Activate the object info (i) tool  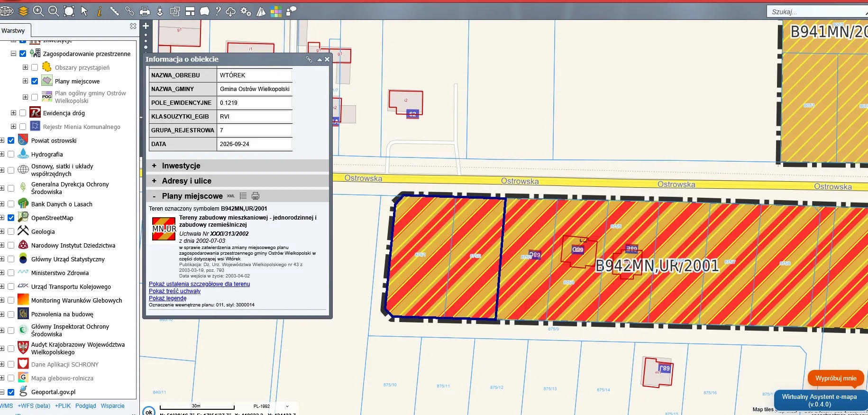[x=99, y=11]
